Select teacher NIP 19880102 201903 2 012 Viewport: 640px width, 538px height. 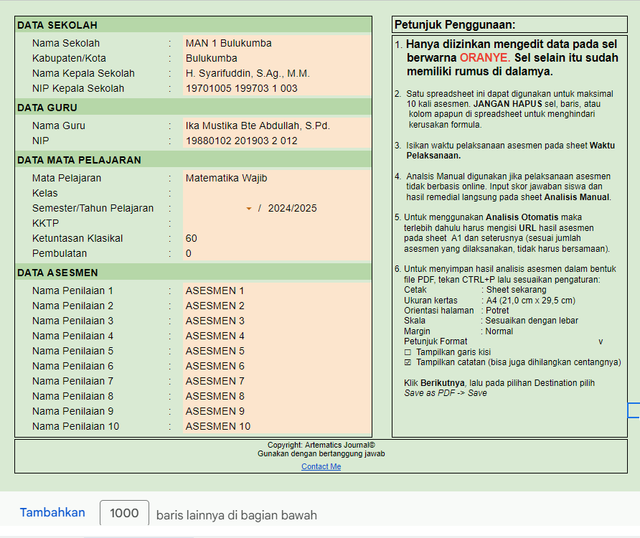click(277, 141)
